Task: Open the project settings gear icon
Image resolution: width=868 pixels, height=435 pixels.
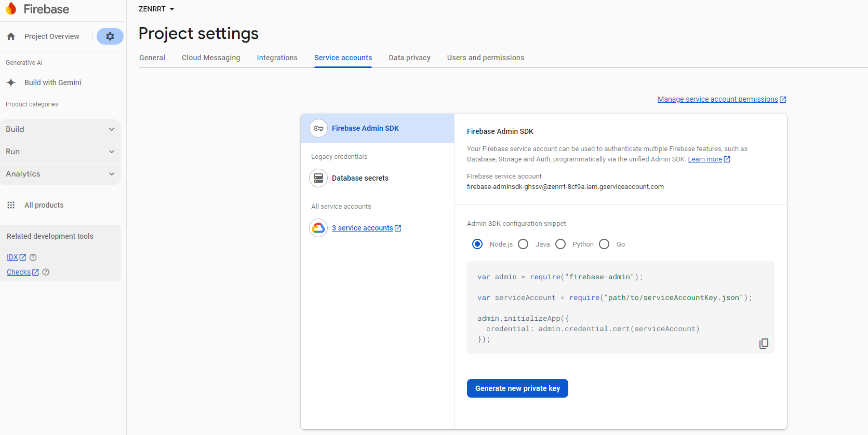Action: coord(110,36)
